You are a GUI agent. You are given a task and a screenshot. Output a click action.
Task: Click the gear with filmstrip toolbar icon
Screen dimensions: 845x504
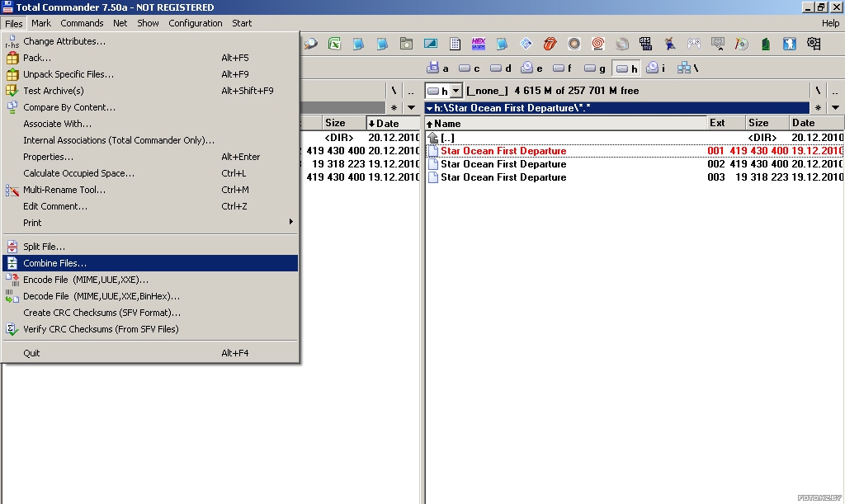813,44
